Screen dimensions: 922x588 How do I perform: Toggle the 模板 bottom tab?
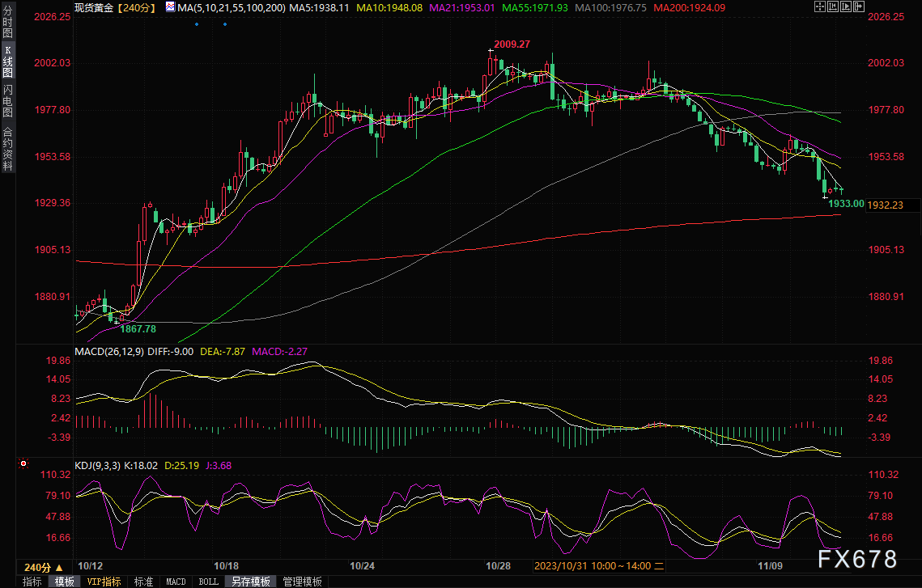coord(65,582)
